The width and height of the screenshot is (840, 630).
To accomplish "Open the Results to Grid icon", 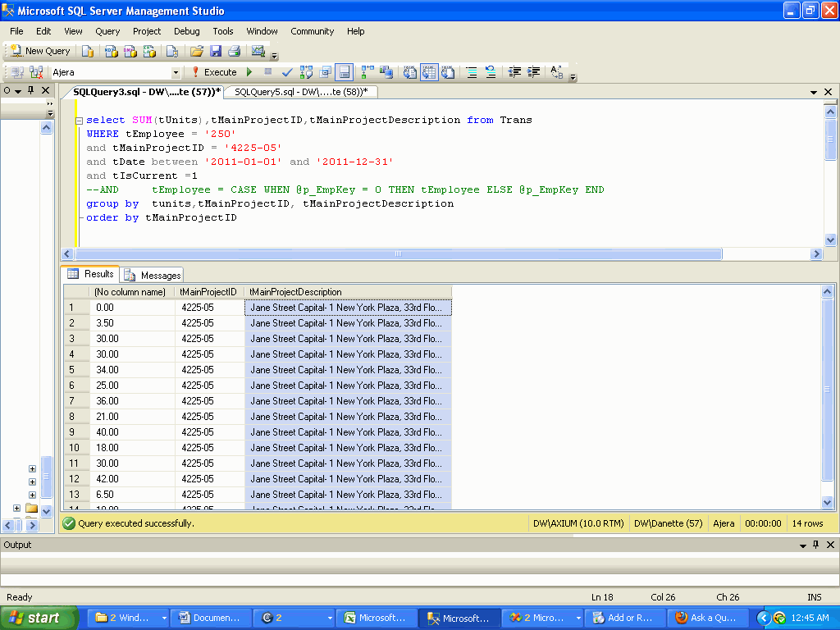I will click(x=429, y=72).
